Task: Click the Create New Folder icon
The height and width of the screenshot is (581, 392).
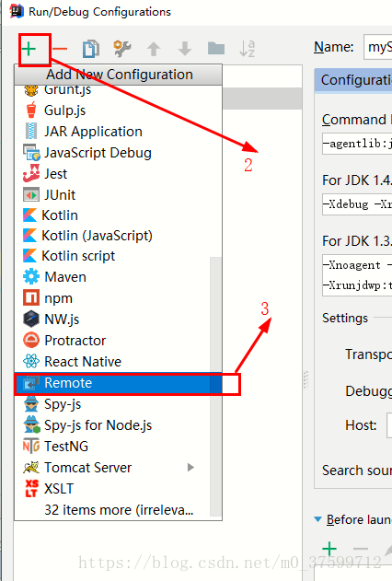Action: pos(216,48)
